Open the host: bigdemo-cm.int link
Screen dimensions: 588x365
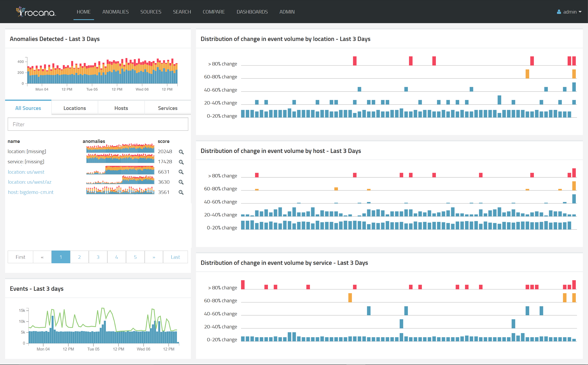[x=31, y=192]
